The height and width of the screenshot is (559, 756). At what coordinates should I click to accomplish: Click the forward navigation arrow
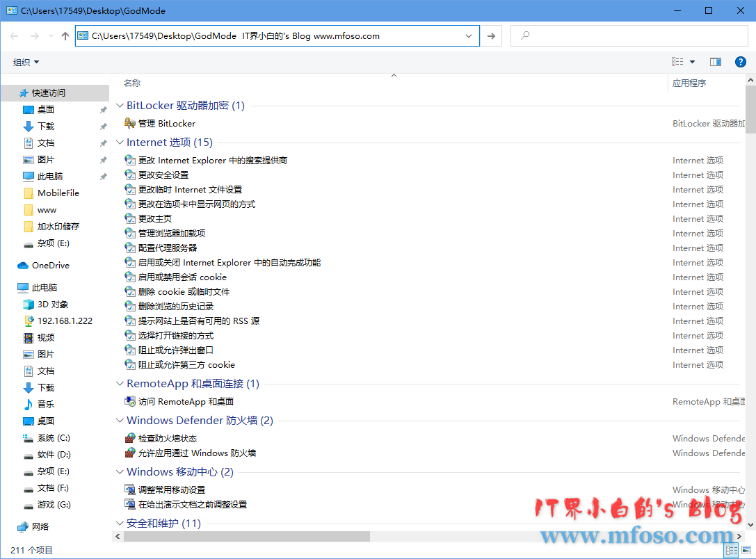[x=34, y=36]
